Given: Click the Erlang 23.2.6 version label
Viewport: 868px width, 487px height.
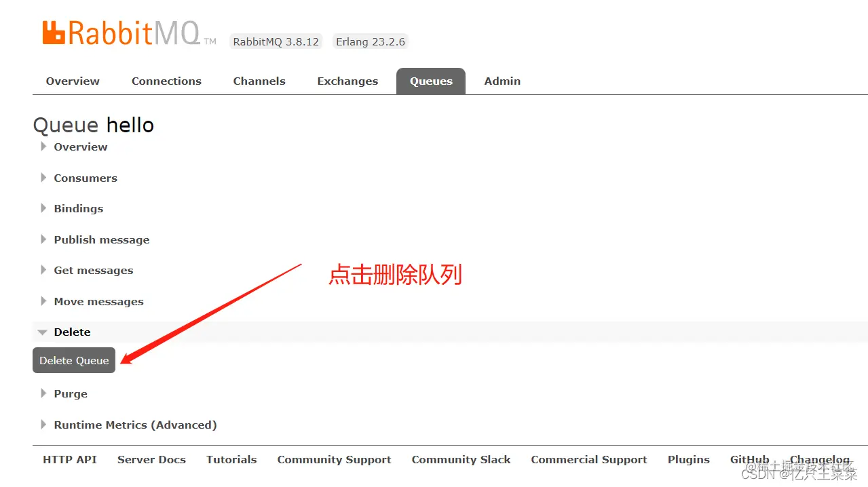Looking at the screenshot, I should (371, 41).
